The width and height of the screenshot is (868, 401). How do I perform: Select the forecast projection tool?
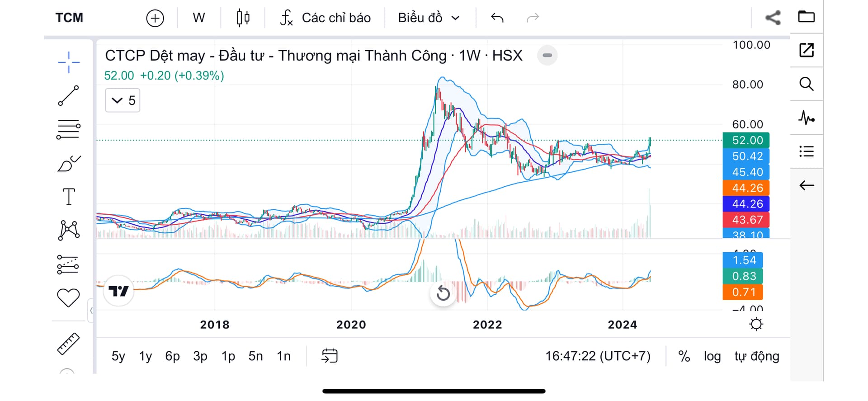(x=68, y=264)
